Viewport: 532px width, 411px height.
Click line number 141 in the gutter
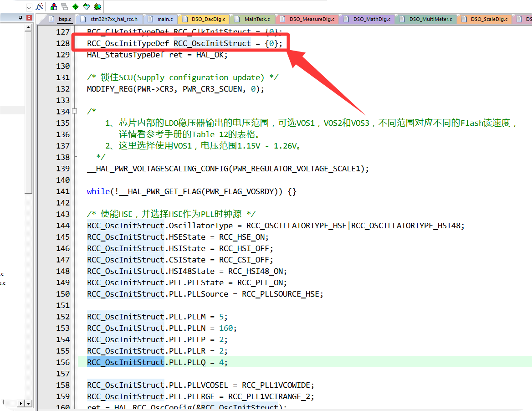click(x=62, y=191)
